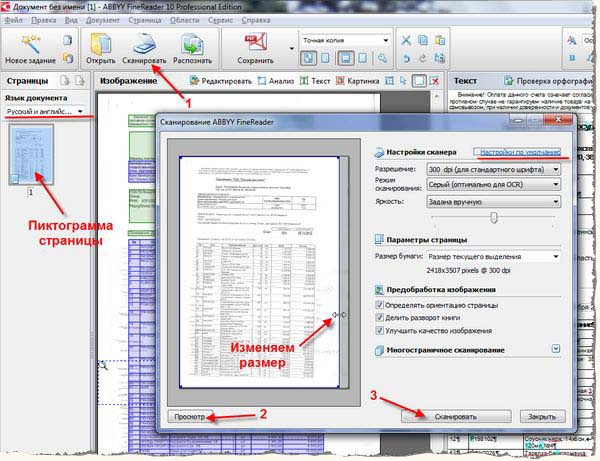Open the Файл menu
The height and width of the screenshot is (461, 600).
[x=13, y=20]
